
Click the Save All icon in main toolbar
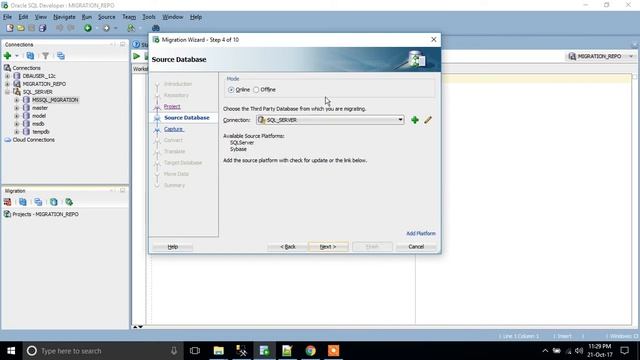pos(42,28)
